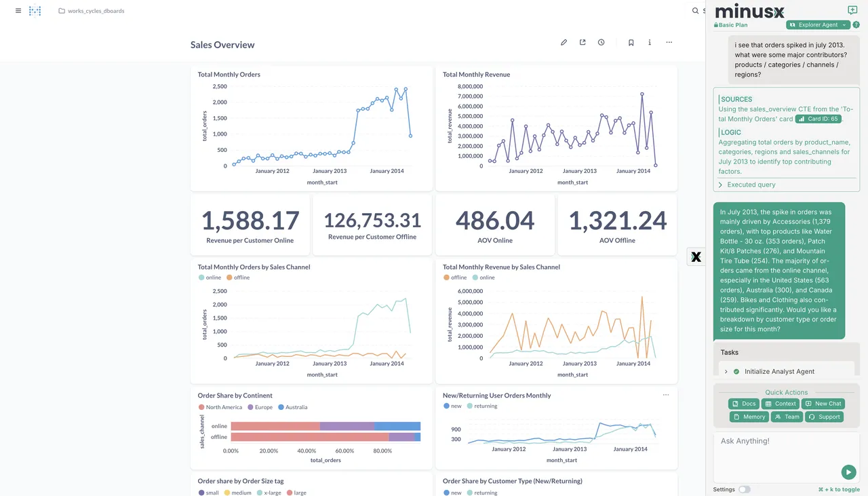Open Order Share by Continent card title
The height and width of the screenshot is (496, 868).
(235, 396)
